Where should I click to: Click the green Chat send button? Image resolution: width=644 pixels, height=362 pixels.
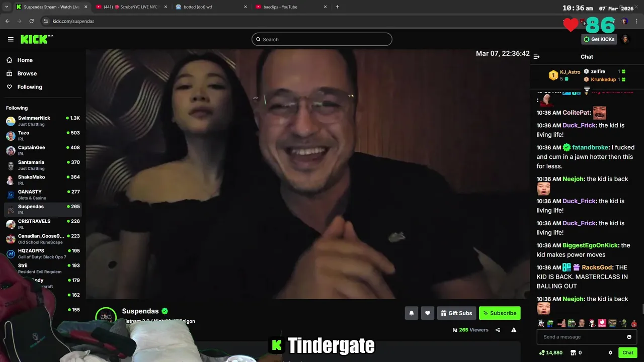627,352
